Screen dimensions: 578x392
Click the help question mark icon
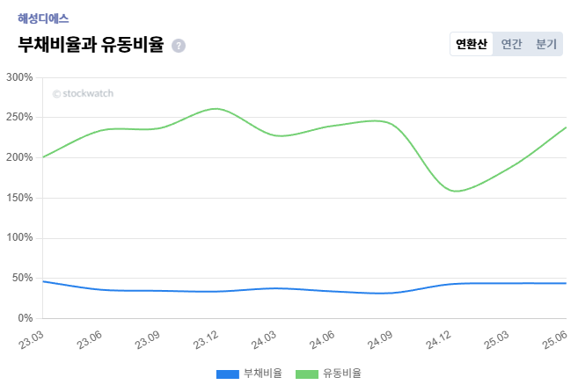[179, 46]
